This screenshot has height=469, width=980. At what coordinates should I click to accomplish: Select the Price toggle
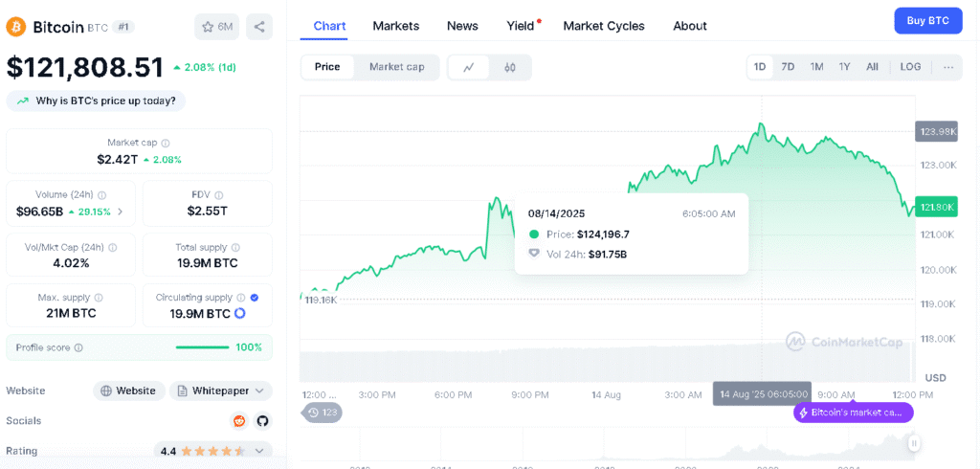[327, 67]
